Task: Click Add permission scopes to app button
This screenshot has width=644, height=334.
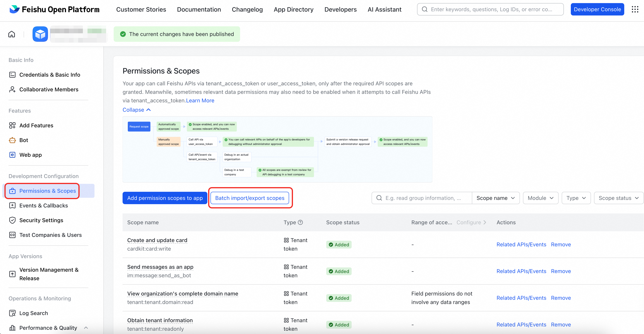Action: 165,198
